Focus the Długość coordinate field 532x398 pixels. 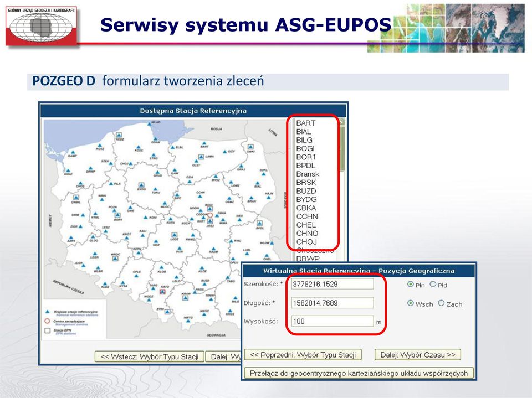[332, 303]
